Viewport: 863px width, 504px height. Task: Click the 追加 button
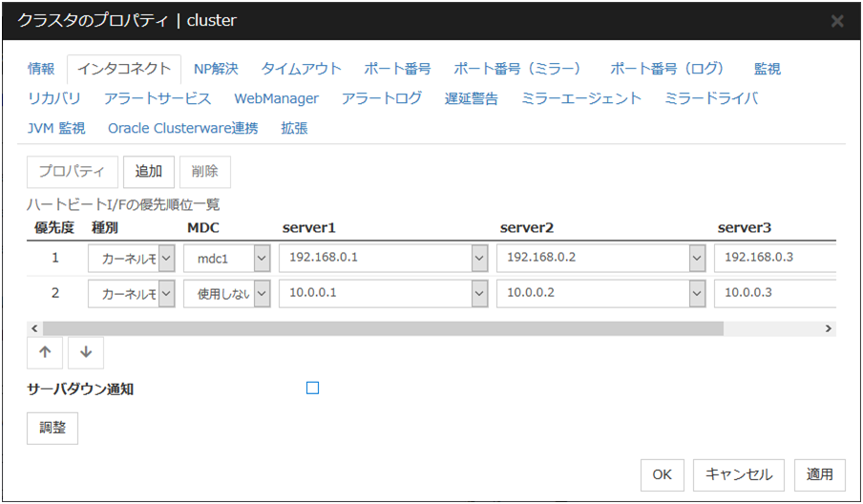[x=148, y=172]
